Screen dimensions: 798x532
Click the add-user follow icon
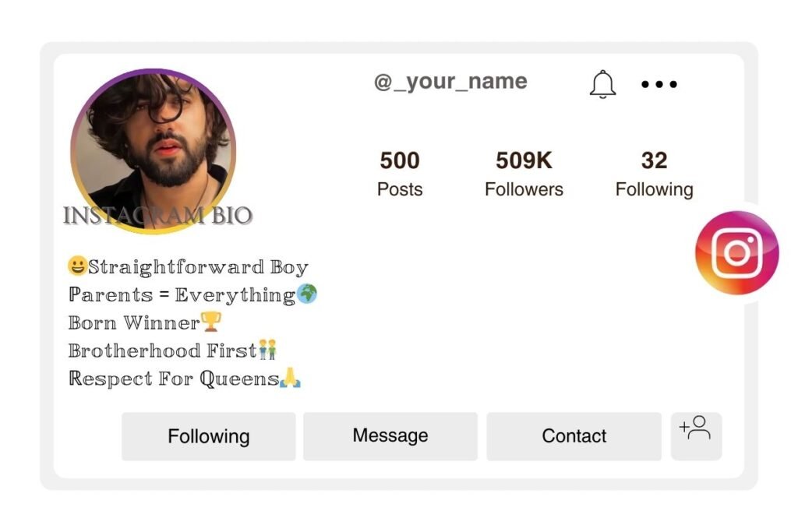click(696, 435)
